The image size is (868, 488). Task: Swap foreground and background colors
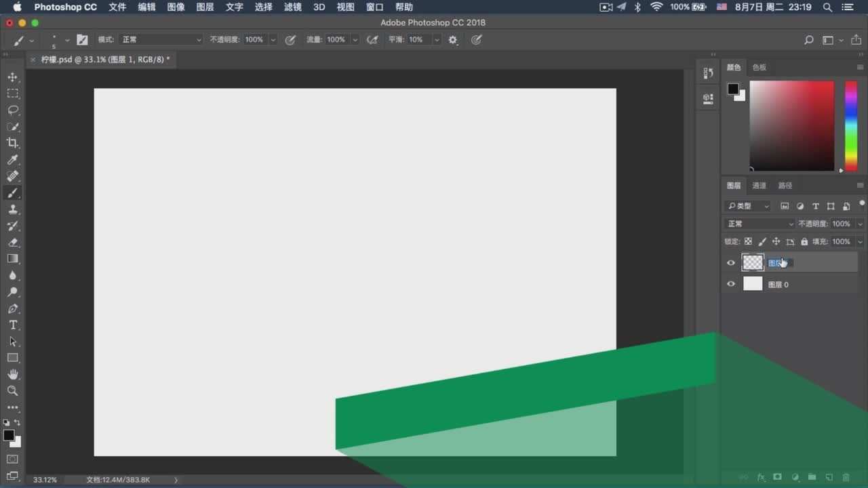coord(18,422)
